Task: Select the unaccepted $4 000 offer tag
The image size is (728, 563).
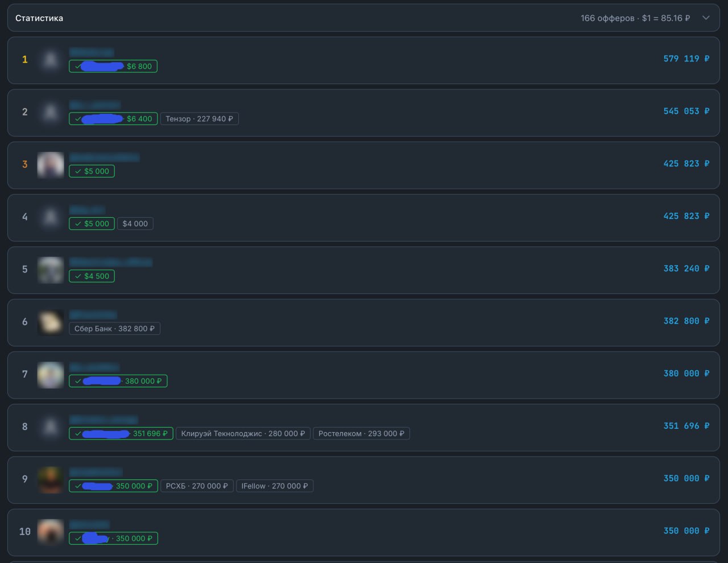Action: click(x=135, y=223)
